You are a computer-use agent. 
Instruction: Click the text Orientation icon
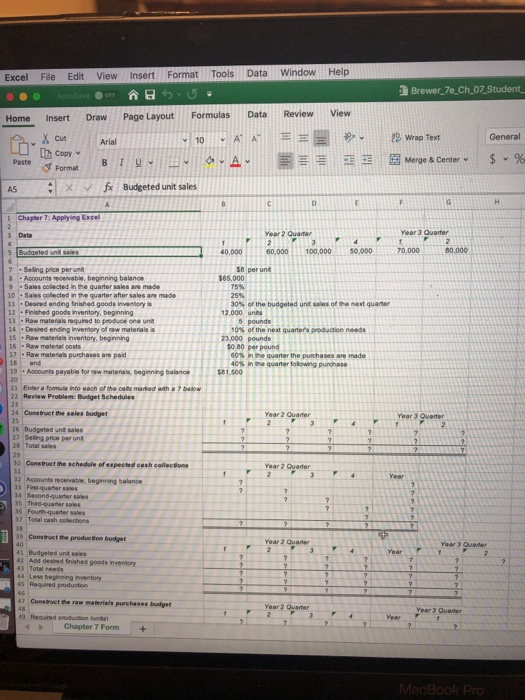349,138
